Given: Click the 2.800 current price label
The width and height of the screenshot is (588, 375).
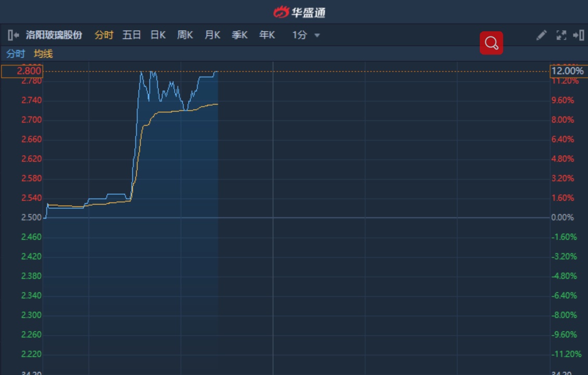Looking at the screenshot, I should click(22, 71).
